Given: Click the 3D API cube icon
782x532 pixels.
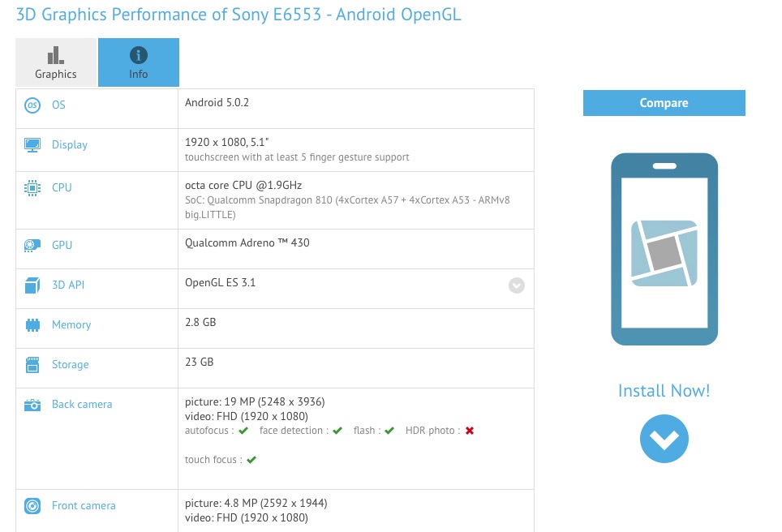Looking at the screenshot, I should point(32,285).
